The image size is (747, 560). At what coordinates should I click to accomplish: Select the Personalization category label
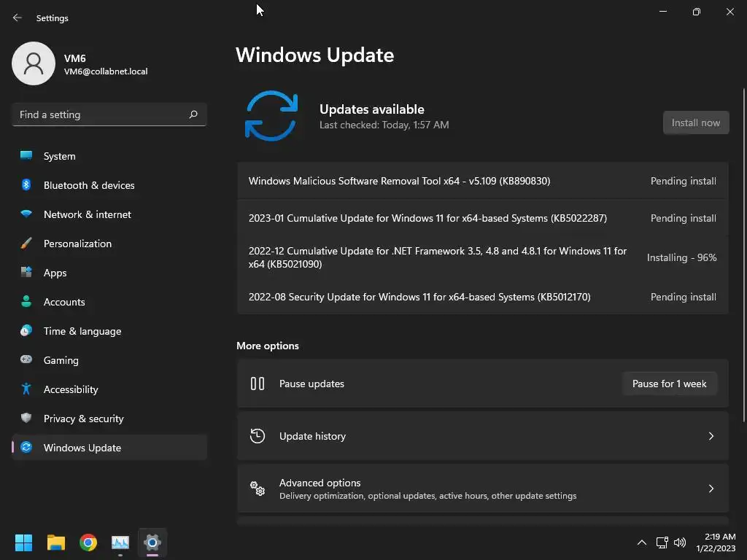pos(77,244)
